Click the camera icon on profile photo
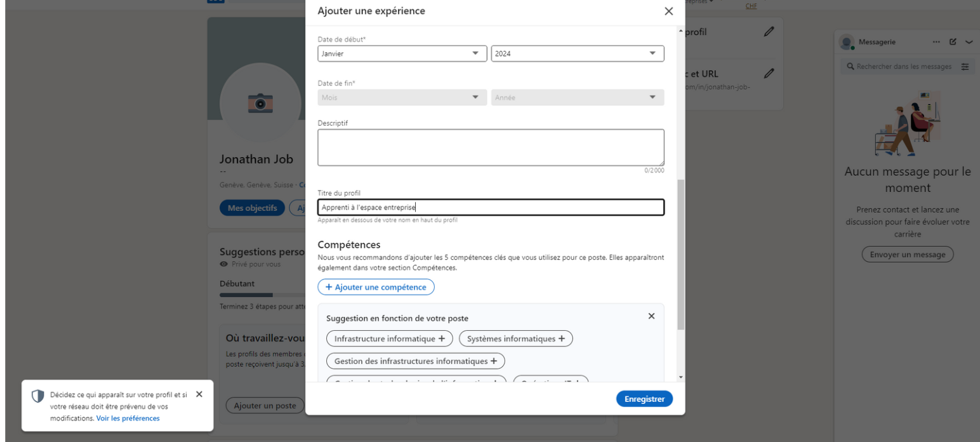Screen dimensions: 980x442 coord(260,103)
